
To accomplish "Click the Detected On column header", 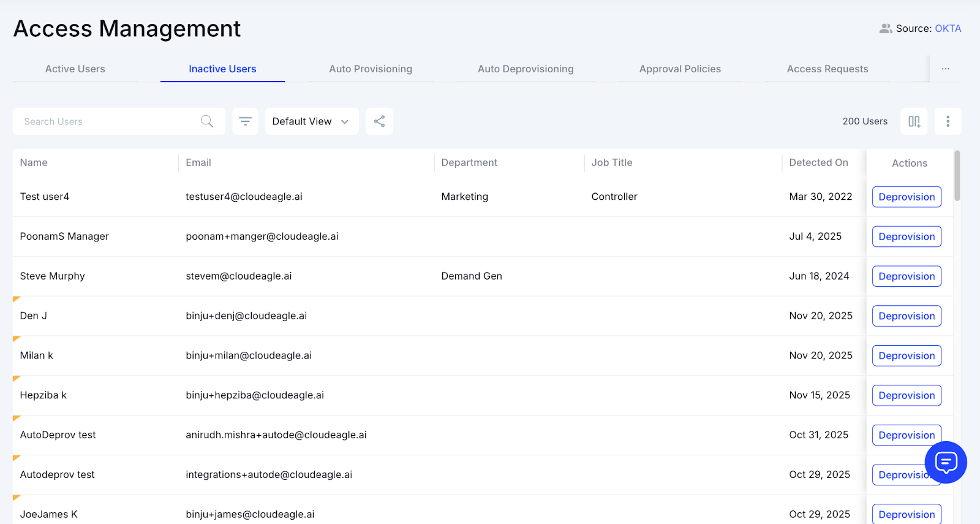I will click(818, 162).
